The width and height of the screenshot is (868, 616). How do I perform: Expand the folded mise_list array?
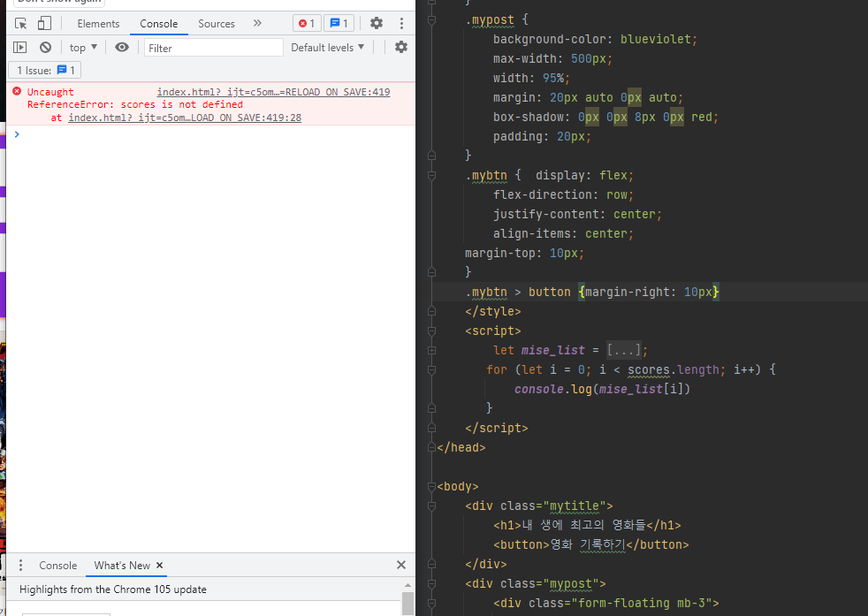click(431, 350)
